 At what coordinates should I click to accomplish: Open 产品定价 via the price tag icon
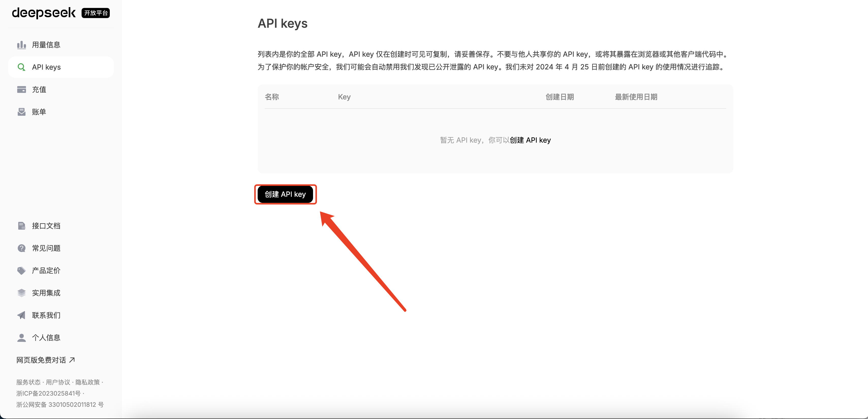point(21,270)
